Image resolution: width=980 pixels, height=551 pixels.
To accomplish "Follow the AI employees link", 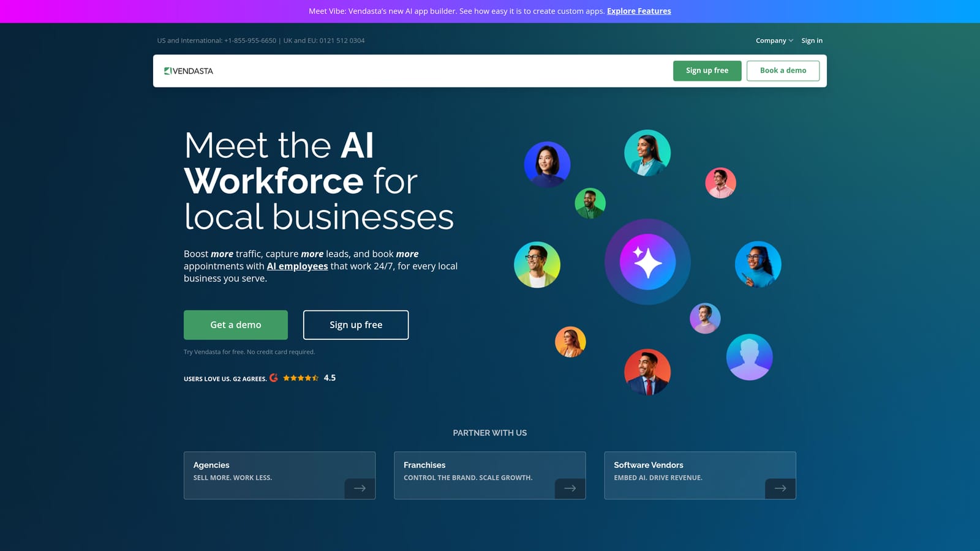I will pyautogui.click(x=297, y=266).
